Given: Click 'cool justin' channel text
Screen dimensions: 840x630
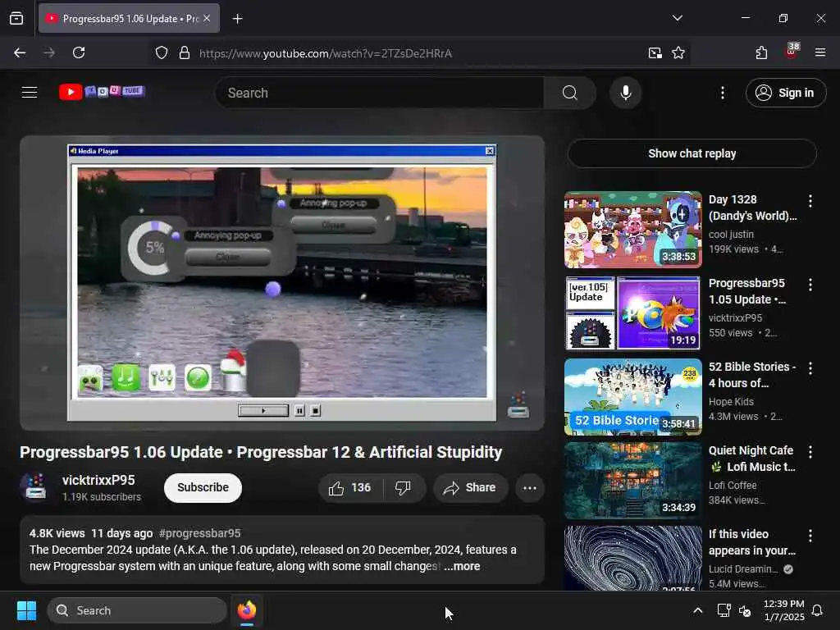Looking at the screenshot, I should 731,234.
